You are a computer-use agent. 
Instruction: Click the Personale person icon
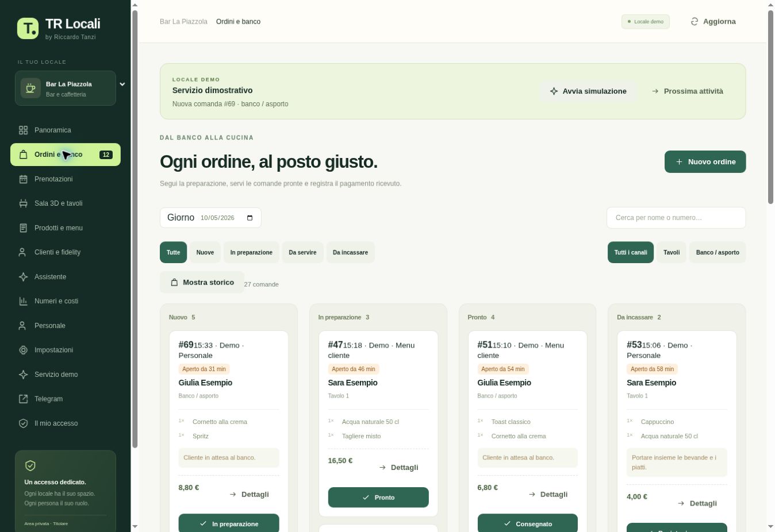pos(22,326)
